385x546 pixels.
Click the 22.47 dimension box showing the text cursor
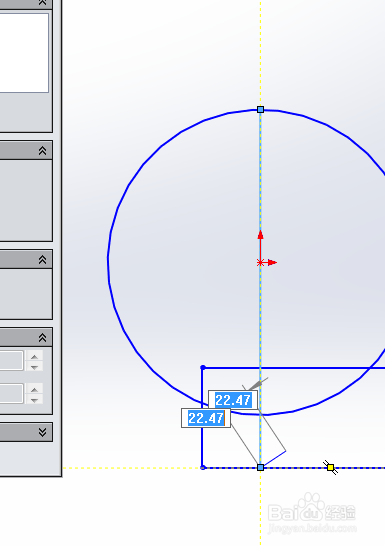[x=206, y=418]
